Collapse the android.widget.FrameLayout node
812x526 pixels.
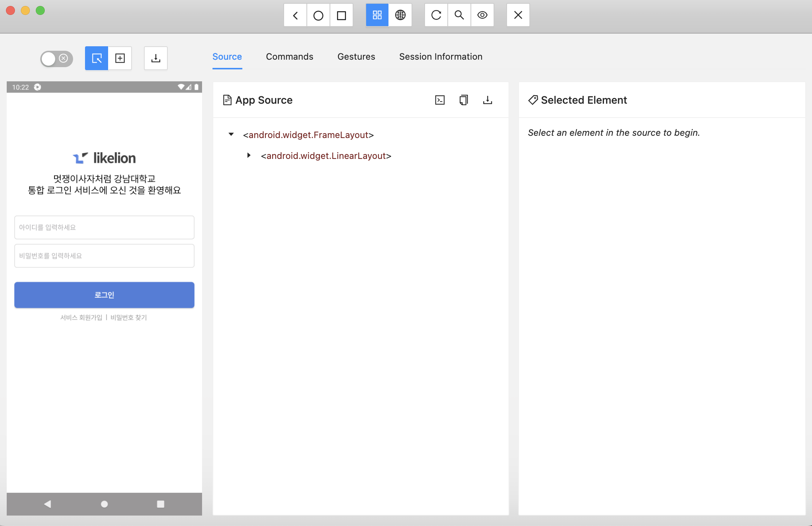click(x=231, y=134)
